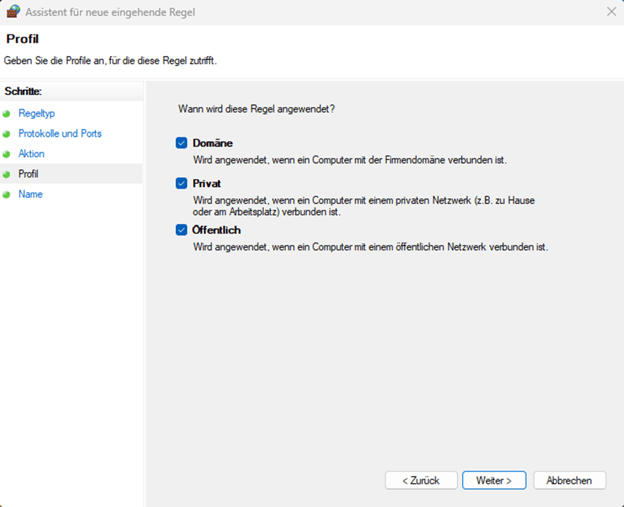Screen dimensions: 624x507
Task: Click the 'Wann wird diese Regel angewendet?' text
Action: [256, 109]
